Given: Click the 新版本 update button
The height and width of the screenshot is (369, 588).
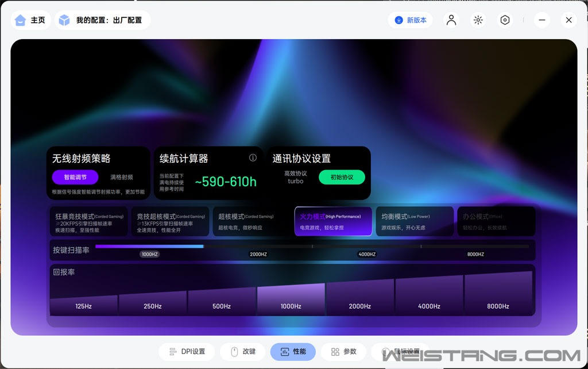Looking at the screenshot, I should 410,20.
